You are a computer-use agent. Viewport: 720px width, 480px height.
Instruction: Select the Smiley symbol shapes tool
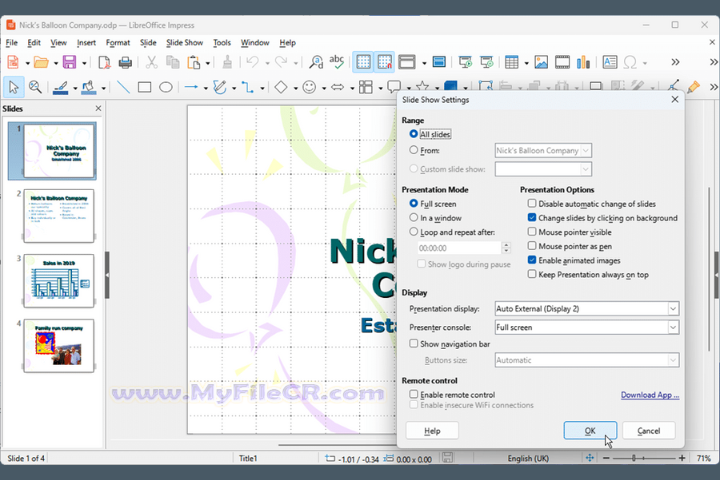309,87
